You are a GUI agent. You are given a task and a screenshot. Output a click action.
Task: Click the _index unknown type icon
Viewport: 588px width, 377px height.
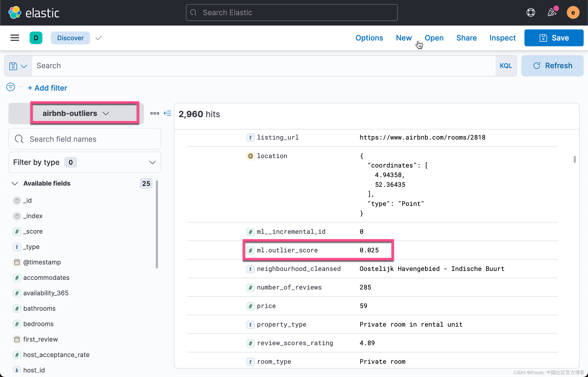[x=17, y=216]
